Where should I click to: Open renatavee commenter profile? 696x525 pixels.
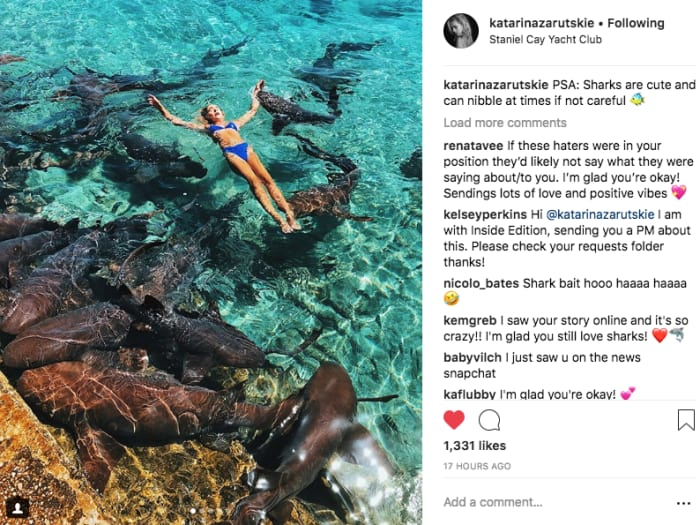(x=473, y=146)
